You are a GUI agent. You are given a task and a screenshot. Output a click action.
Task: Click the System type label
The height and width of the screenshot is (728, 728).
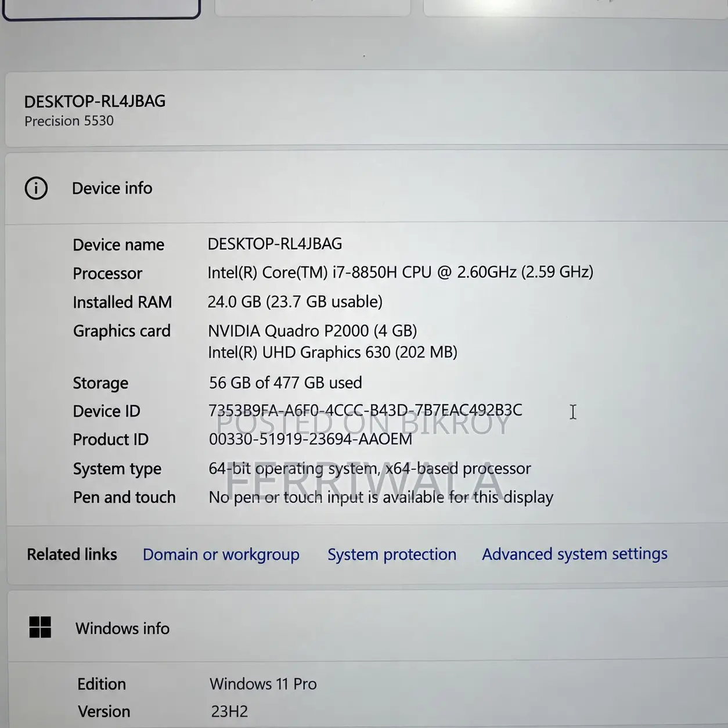click(117, 469)
